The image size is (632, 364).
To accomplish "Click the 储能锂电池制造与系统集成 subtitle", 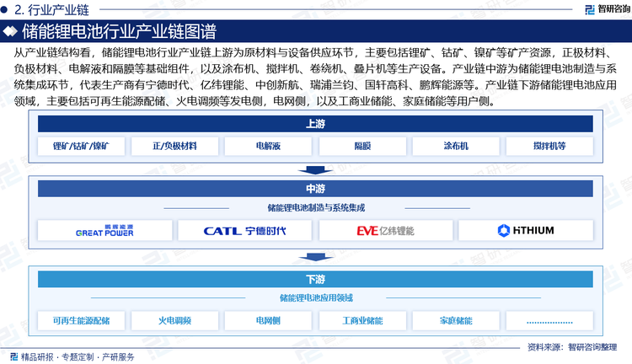I will click(316, 208).
